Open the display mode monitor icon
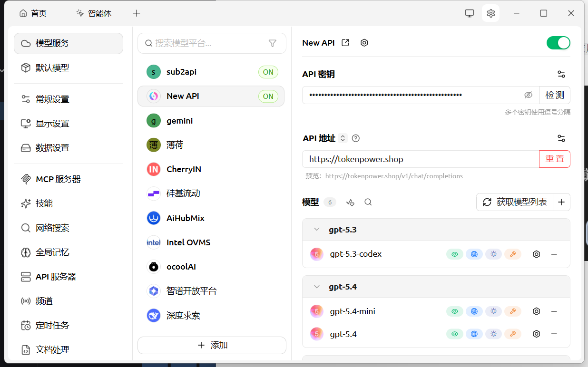 pyautogui.click(x=470, y=13)
